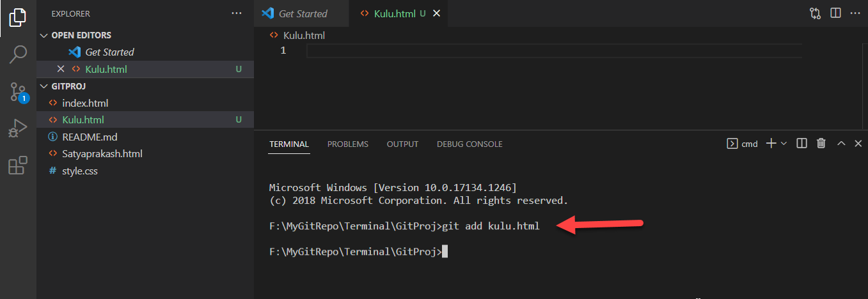Close the Kulu.html editor tab
Screen dimensions: 868x299
point(437,13)
